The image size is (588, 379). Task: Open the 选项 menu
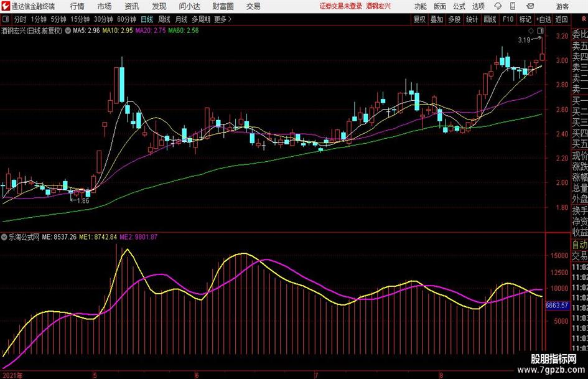coord(478,6)
